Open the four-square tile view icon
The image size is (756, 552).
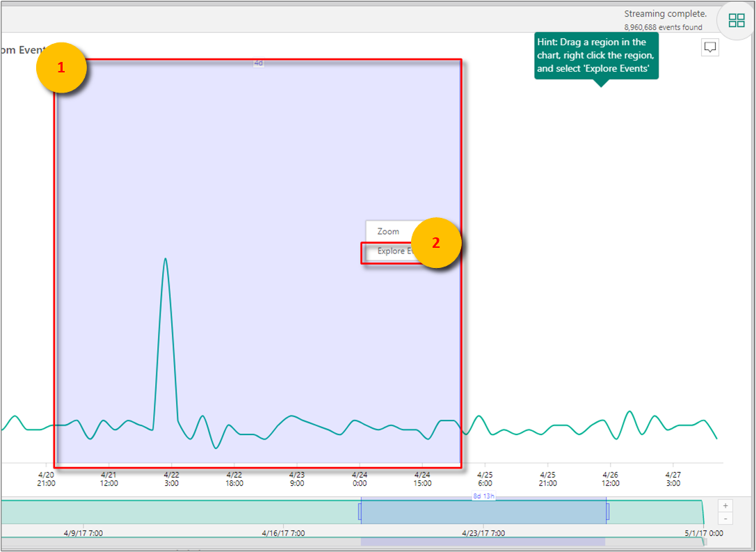(736, 20)
